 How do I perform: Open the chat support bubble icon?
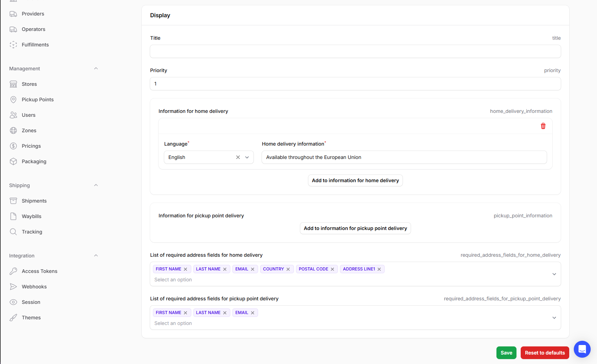[582, 349]
